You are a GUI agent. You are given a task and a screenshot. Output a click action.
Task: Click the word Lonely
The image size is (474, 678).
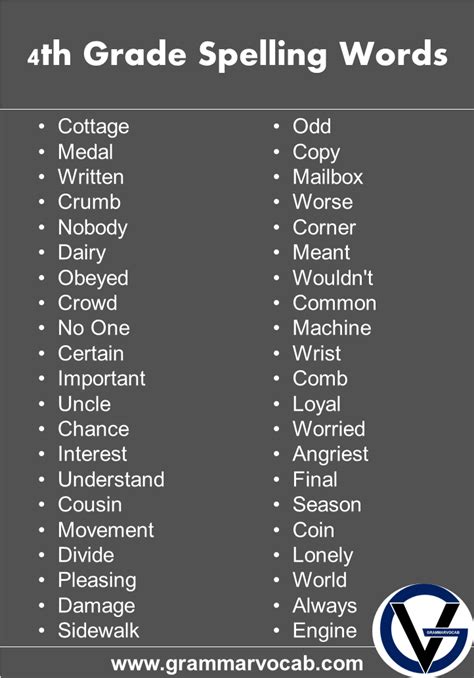point(323,556)
